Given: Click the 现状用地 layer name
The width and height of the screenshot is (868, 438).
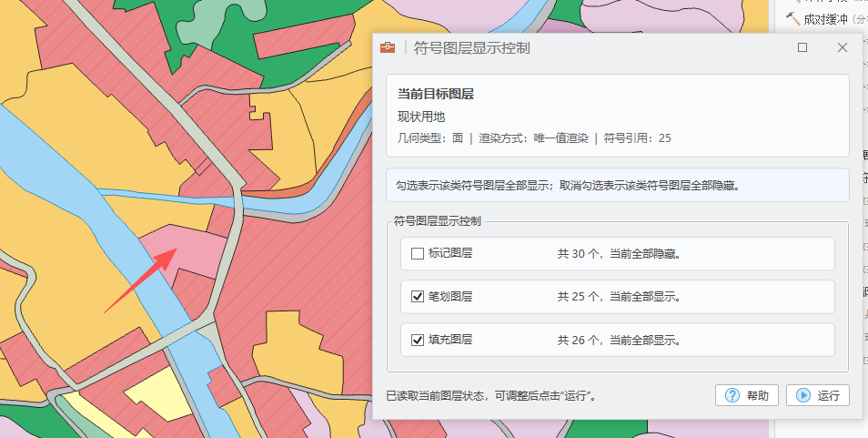Looking at the screenshot, I should pyautogui.click(x=421, y=117).
